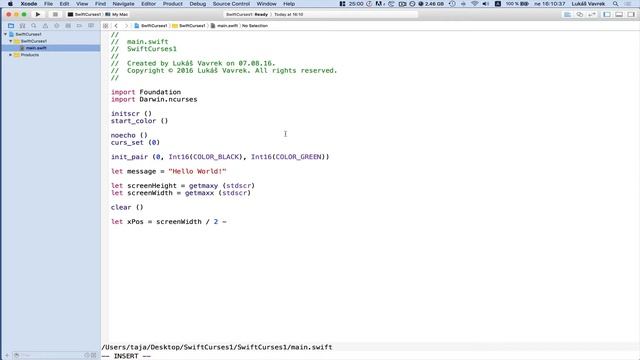Open the Debug navigator icon

pos(68,26)
